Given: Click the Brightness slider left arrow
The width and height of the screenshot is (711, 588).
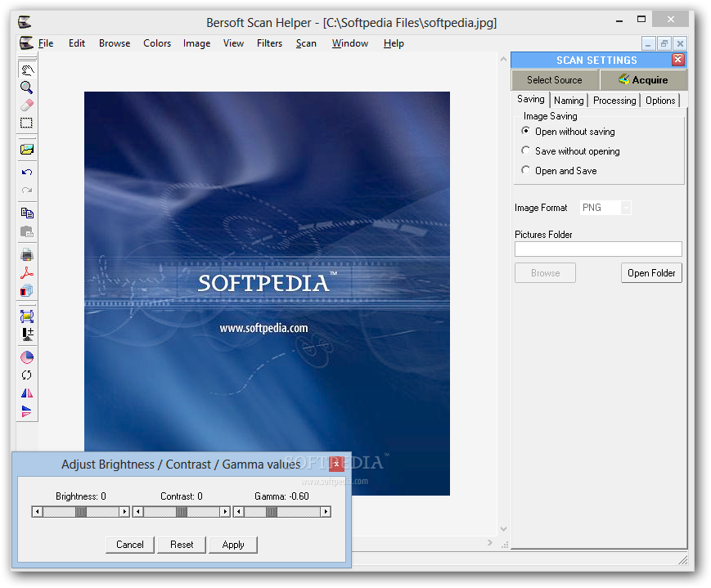Looking at the screenshot, I should 37,512.
